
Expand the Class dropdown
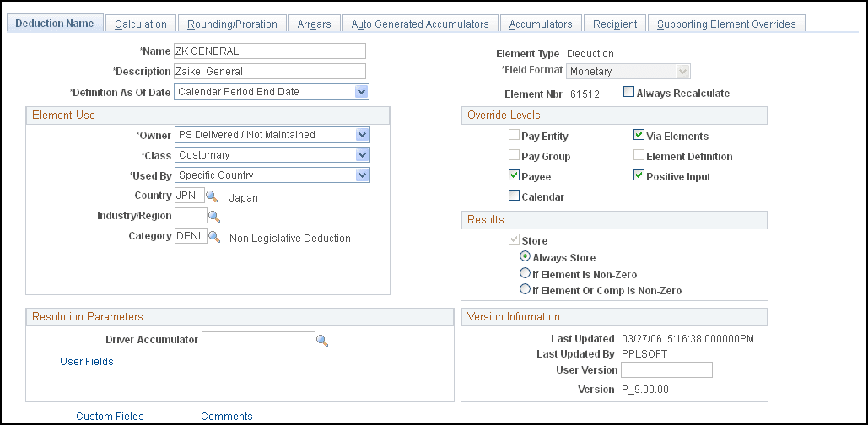coord(361,154)
